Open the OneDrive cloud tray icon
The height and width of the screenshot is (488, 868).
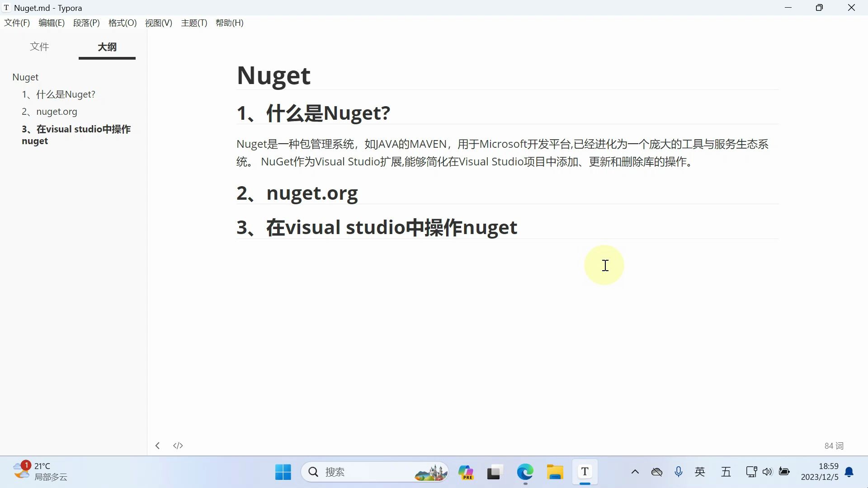[x=657, y=472]
